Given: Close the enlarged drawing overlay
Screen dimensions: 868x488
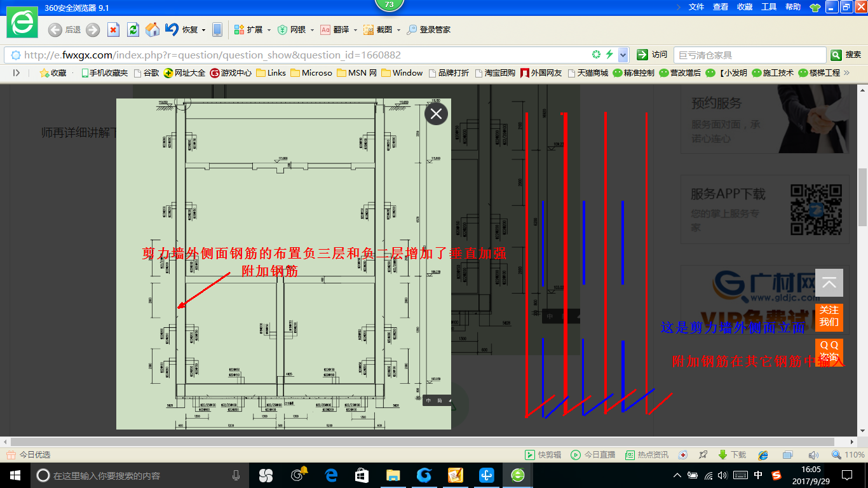Looking at the screenshot, I should coord(436,114).
